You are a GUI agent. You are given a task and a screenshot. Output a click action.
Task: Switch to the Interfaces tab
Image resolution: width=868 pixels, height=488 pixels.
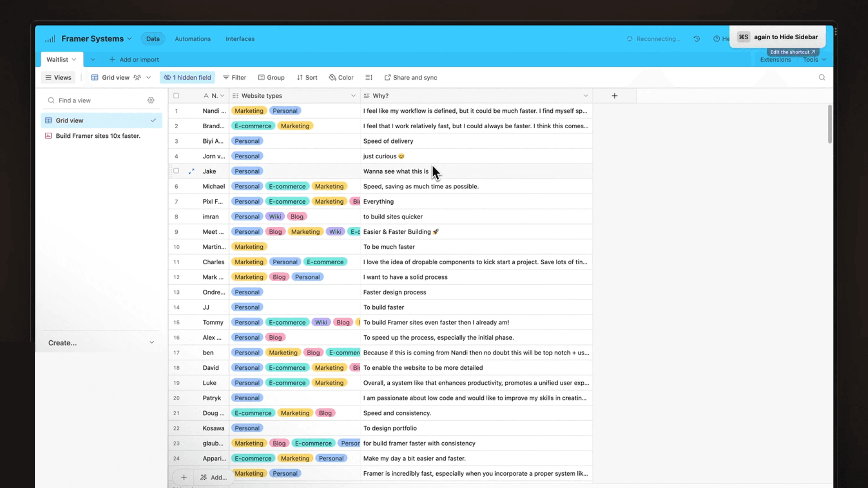click(x=240, y=39)
